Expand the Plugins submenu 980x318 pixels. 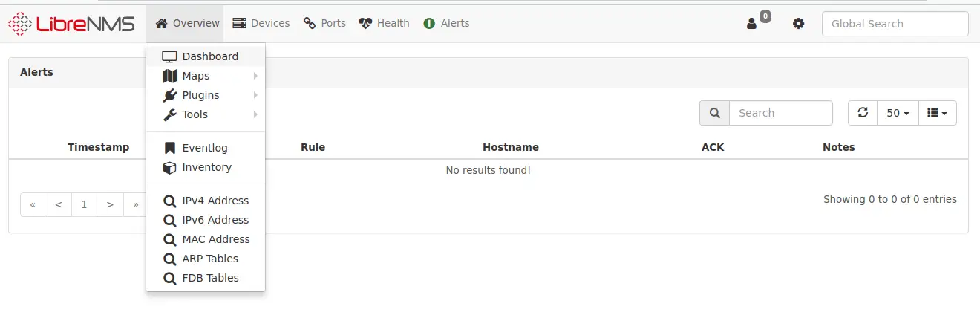206,95
